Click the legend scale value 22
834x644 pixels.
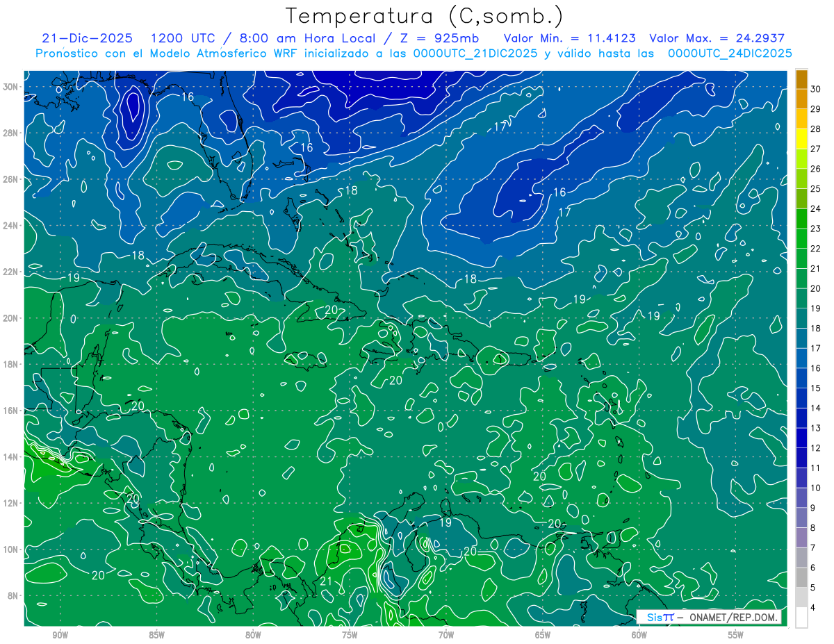[816, 249]
